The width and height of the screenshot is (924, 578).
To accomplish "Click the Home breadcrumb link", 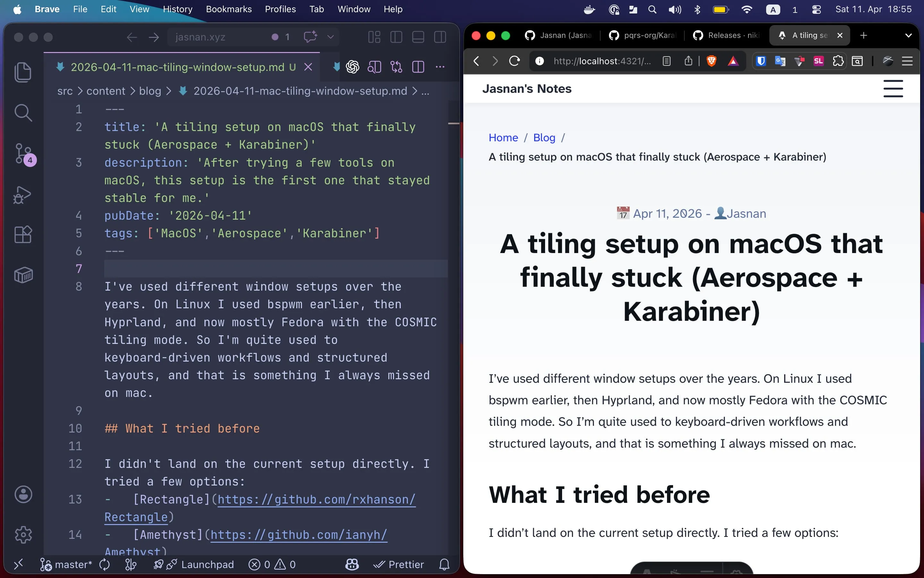I will point(503,138).
